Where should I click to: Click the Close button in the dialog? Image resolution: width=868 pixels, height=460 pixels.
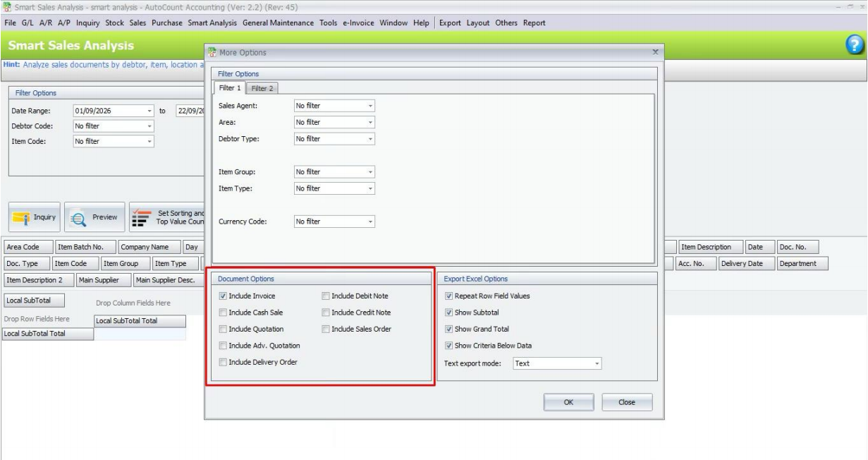point(627,402)
